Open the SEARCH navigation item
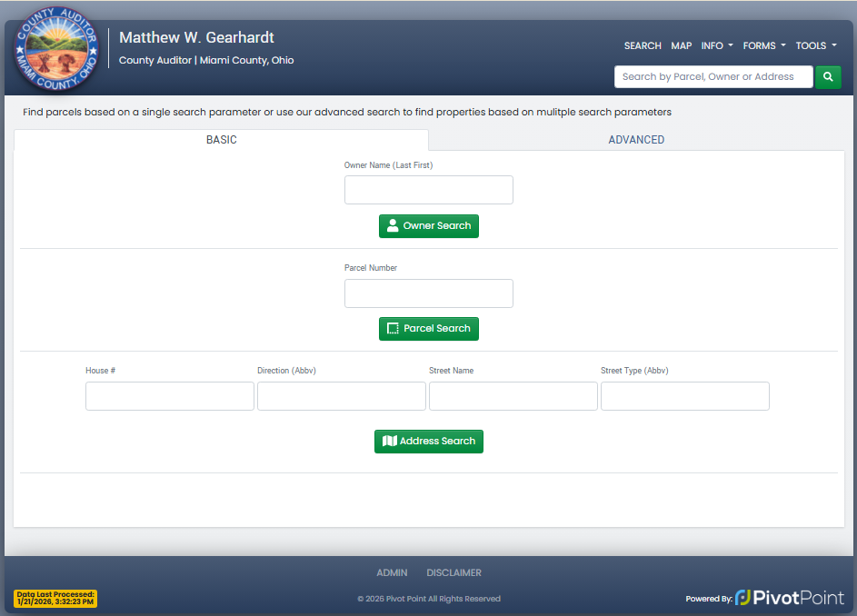Image resolution: width=857 pixels, height=616 pixels. tap(643, 45)
